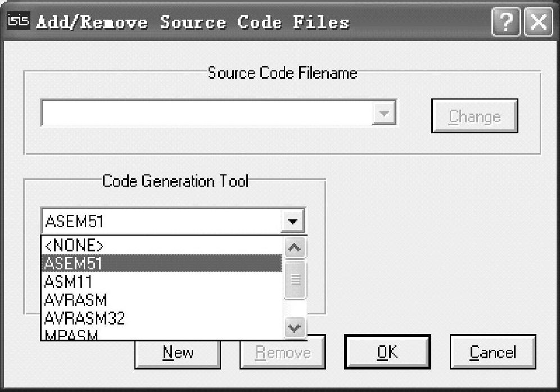Close the Add/Remove Source Code Files dialog
The image size is (560, 392).
pyautogui.click(x=539, y=22)
